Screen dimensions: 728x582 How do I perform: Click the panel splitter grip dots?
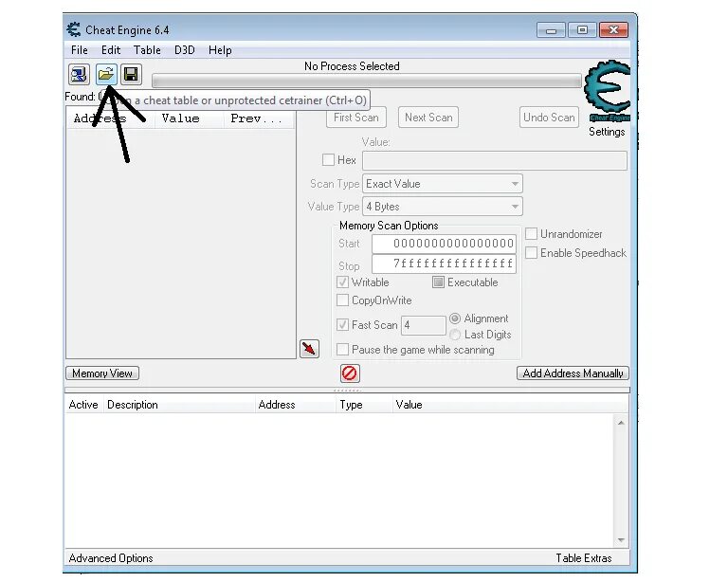(347, 391)
